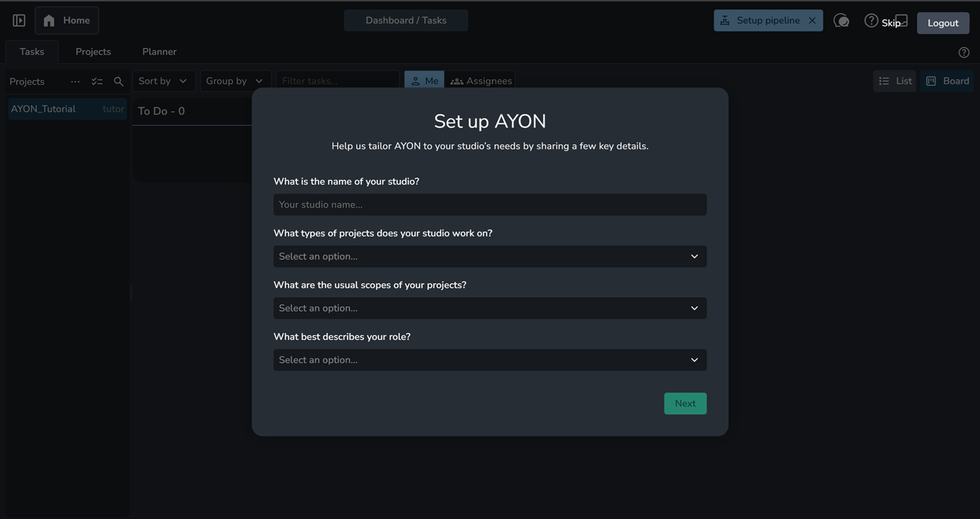Image resolution: width=980 pixels, height=519 pixels.
Task: Skip the AYON setup
Action: click(x=891, y=23)
